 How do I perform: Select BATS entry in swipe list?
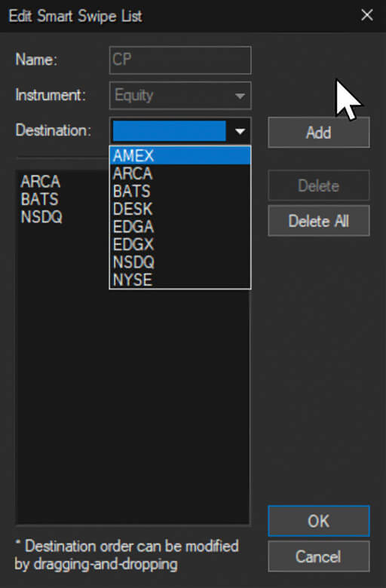[39, 199]
